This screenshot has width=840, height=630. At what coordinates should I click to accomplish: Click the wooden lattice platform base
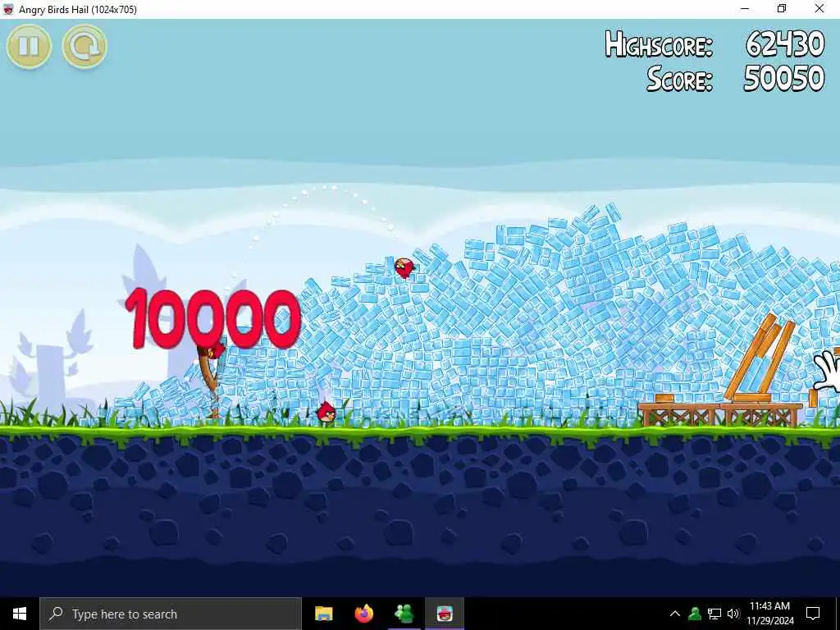pos(719,414)
